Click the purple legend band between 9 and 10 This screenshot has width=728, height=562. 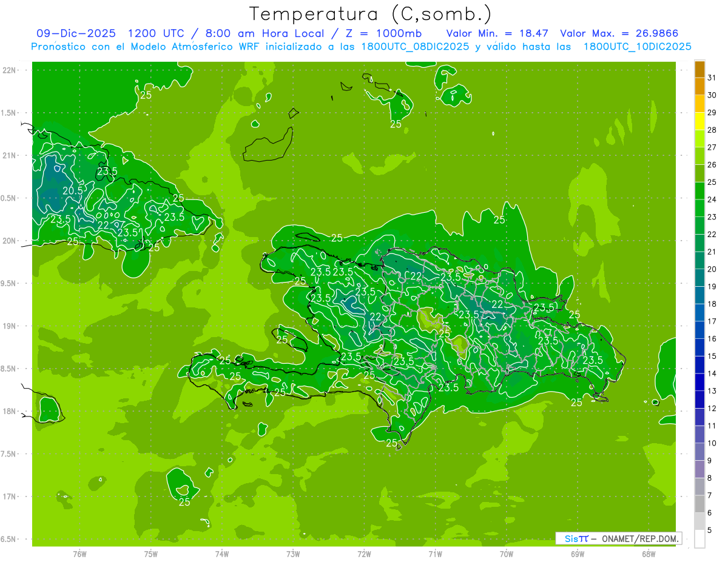[x=699, y=452]
